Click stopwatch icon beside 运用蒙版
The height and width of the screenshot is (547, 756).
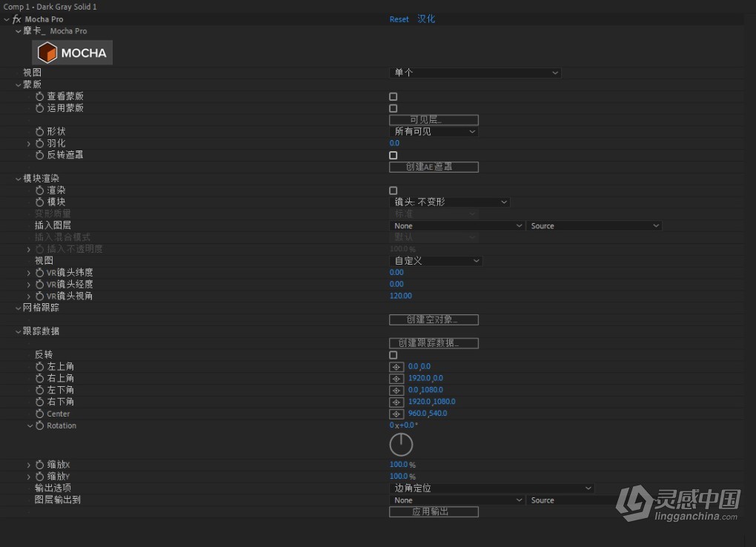39,108
